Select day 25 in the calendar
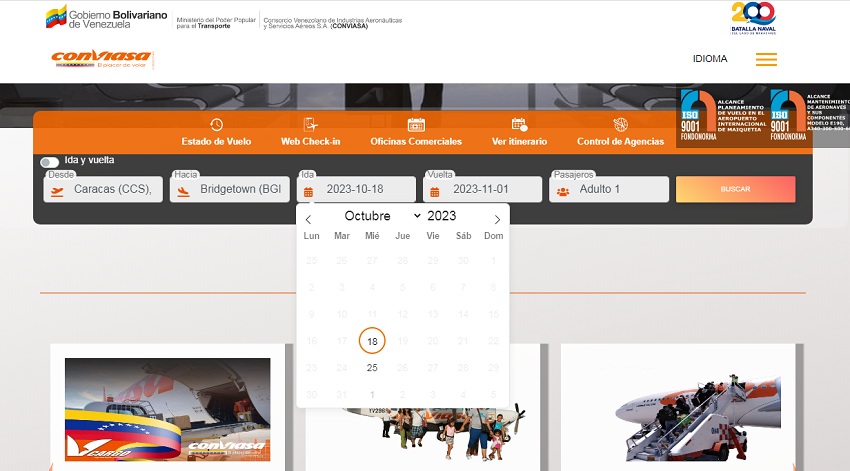This screenshot has width=850, height=471. tap(372, 367)
